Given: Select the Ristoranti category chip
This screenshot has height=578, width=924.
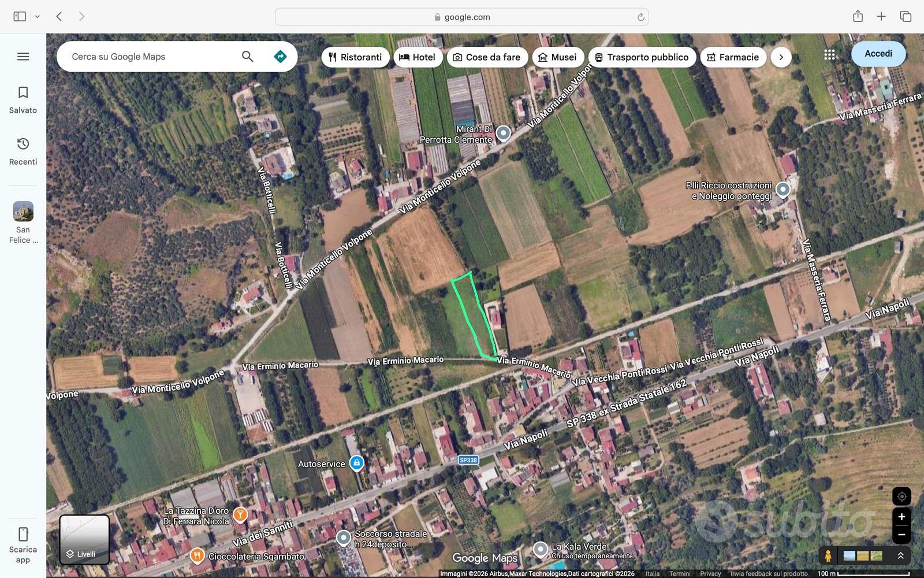Looking at the screenshot, I should tap(355, 57).
